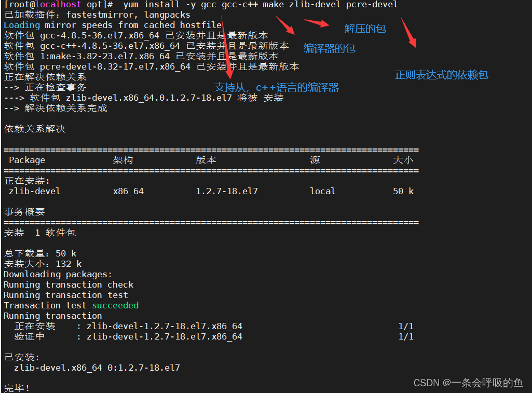Click the '源' column header
Screen dimensions: 532x393
(x=315, y=160)
